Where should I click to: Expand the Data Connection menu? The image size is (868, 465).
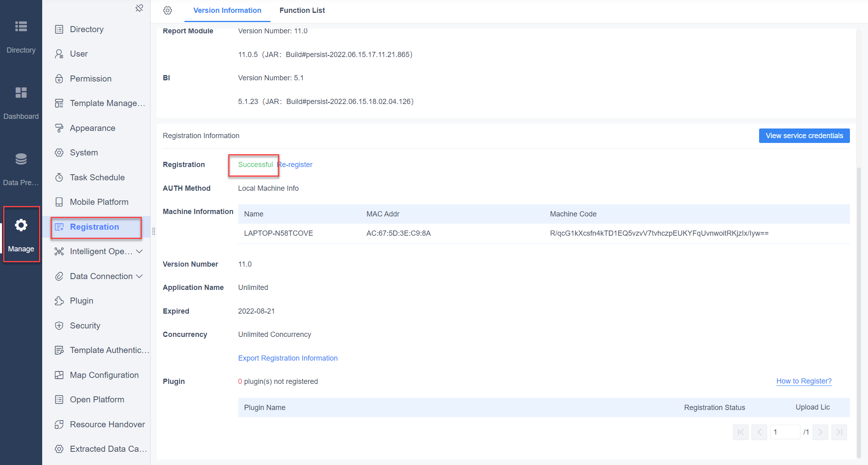click(x=98, y=276)
